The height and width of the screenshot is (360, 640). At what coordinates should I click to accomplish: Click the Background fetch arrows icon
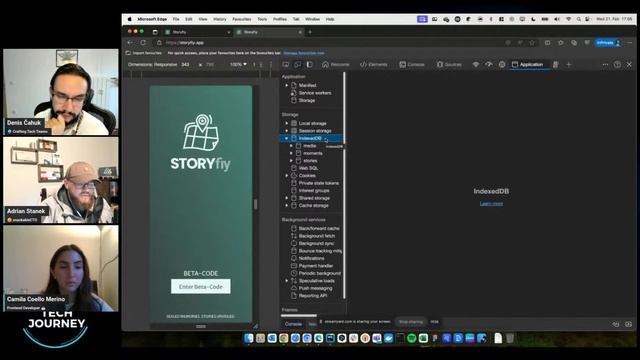[294, 236]
